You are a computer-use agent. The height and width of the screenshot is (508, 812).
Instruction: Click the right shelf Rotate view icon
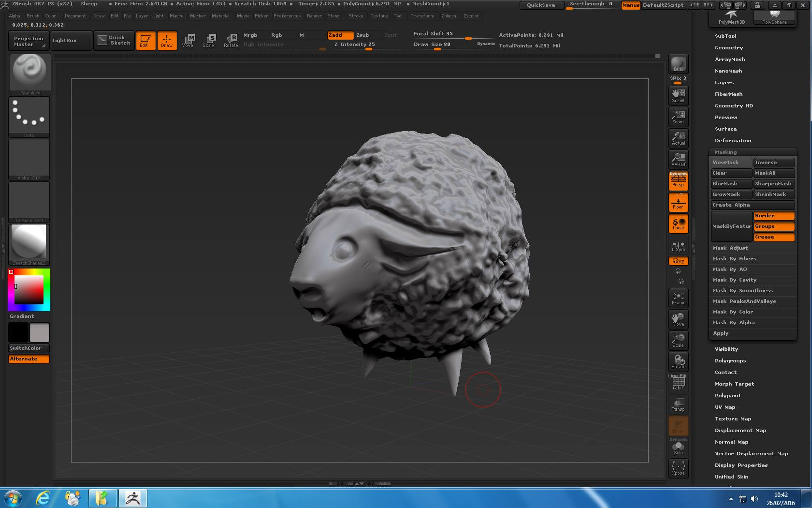[678, 361]
